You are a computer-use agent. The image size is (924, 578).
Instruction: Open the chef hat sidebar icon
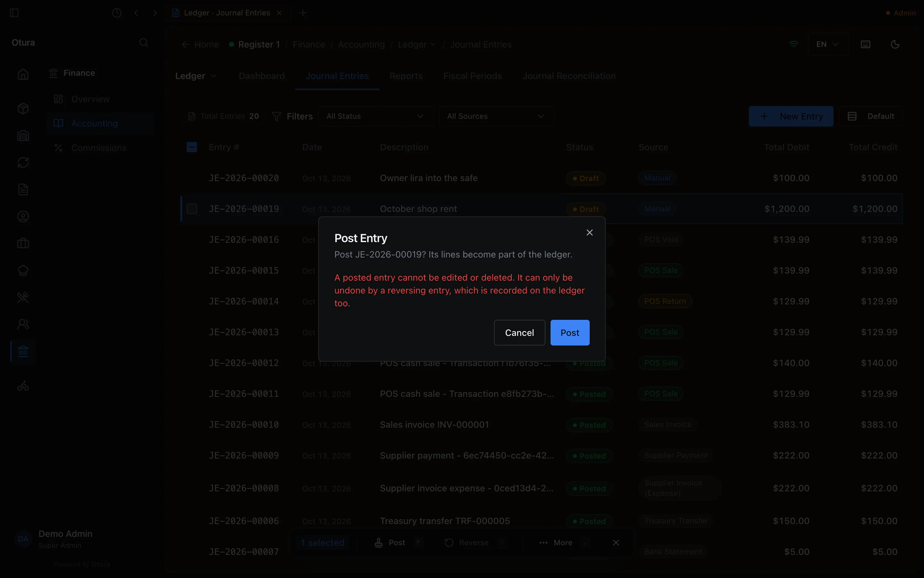(23, 270)
